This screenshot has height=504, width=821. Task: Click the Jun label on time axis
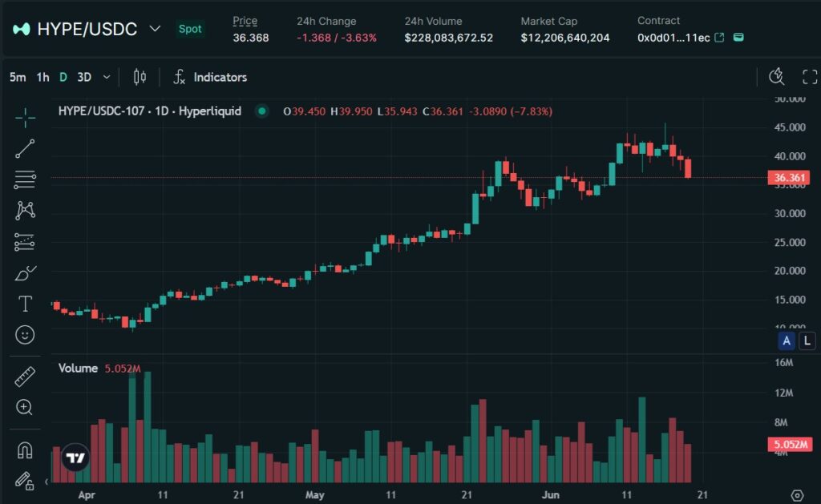click(x=551, y=495)
